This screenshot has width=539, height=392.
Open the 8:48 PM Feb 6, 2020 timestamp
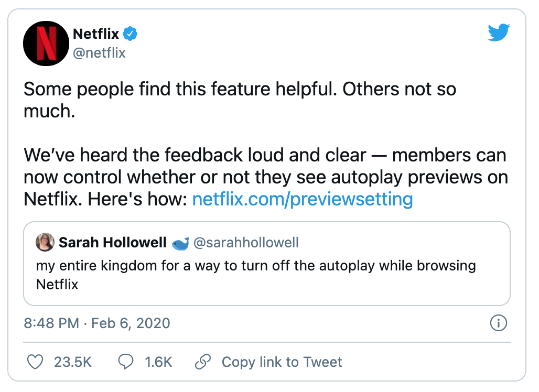97,323
